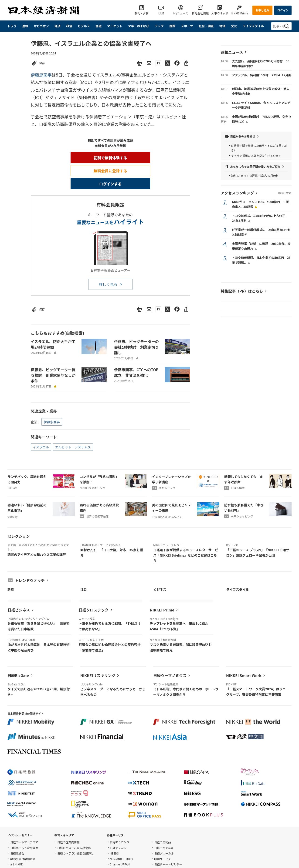Screen dimensions: 299x868
Task: Open news item 大光銀行、長岡技科大に200万円寄付
Action: point(260,64)
